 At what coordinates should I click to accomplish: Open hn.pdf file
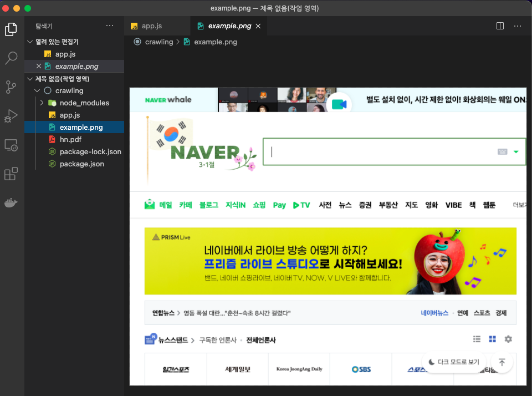click(x=70, y=139)
